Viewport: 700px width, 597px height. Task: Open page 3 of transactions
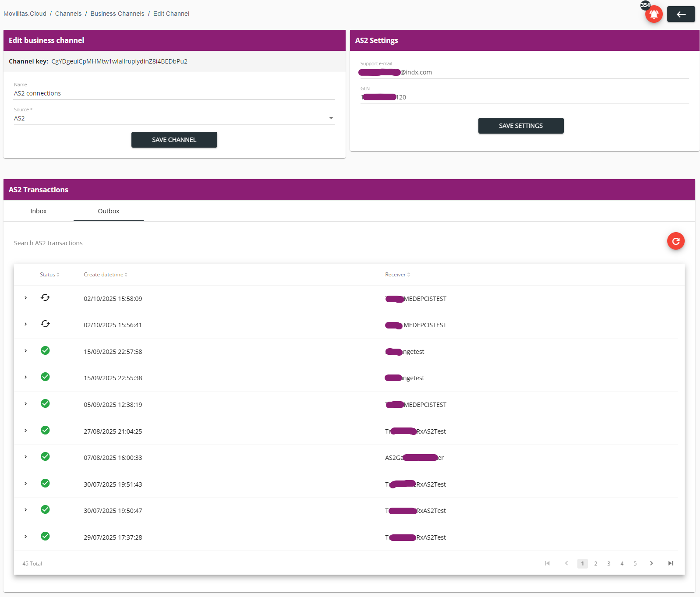[609, 564]
